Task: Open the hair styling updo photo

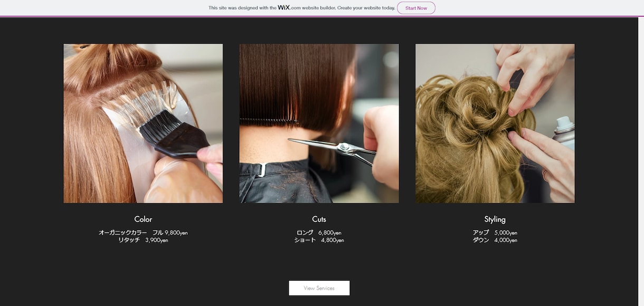Action: tap(495, 123)
